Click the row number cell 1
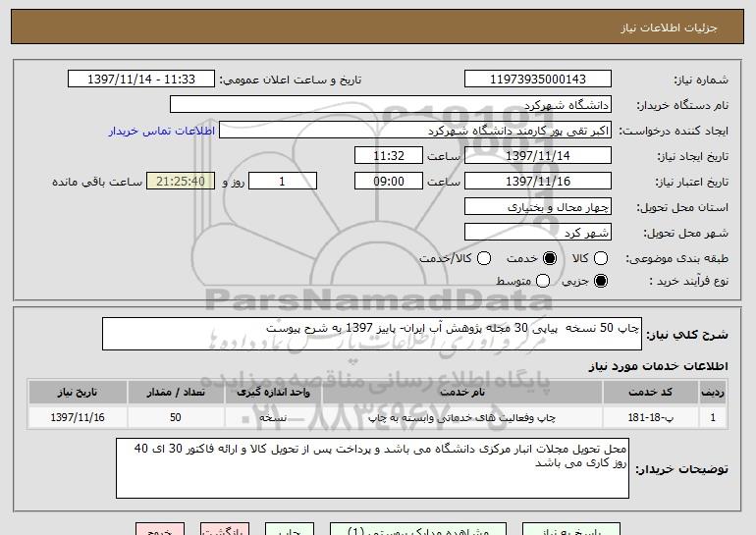 (x=713, y=417)
